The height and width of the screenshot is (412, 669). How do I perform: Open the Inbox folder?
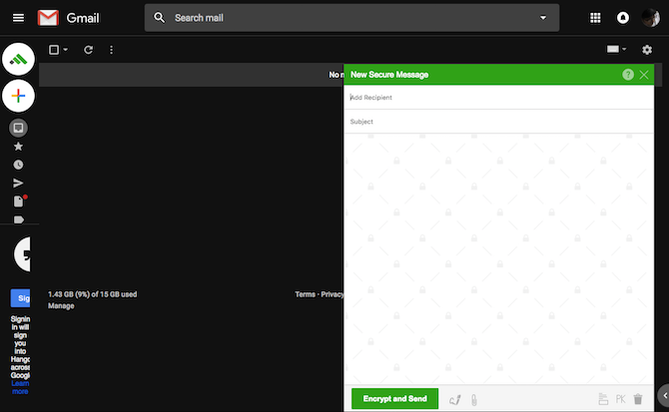(x=18, y=128)
